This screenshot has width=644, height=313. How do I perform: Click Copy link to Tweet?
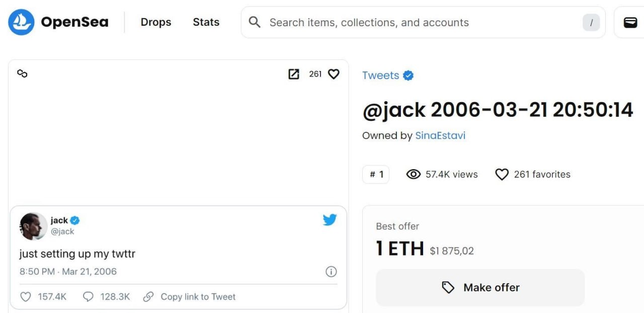(x=198, y=297)
